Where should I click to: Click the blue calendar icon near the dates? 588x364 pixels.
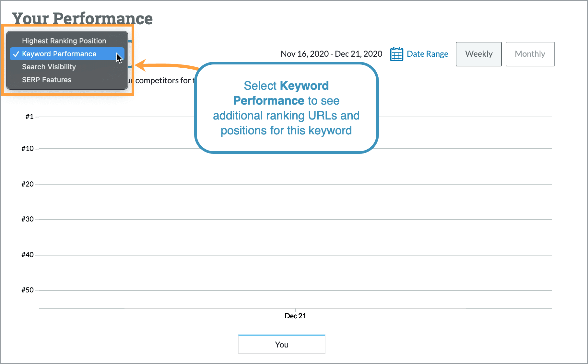[x=396, y=54]
